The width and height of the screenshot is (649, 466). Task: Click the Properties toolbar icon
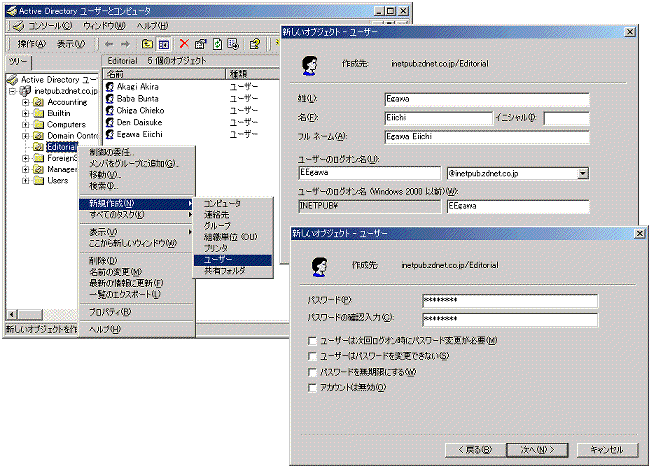(200, 44)
